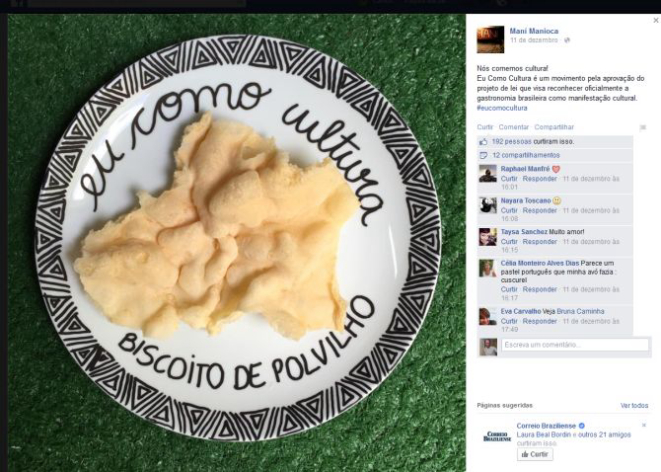Click Ver todos for suggested pages
The height and width of the screenshot is (472, 661).
pos(634,405)
